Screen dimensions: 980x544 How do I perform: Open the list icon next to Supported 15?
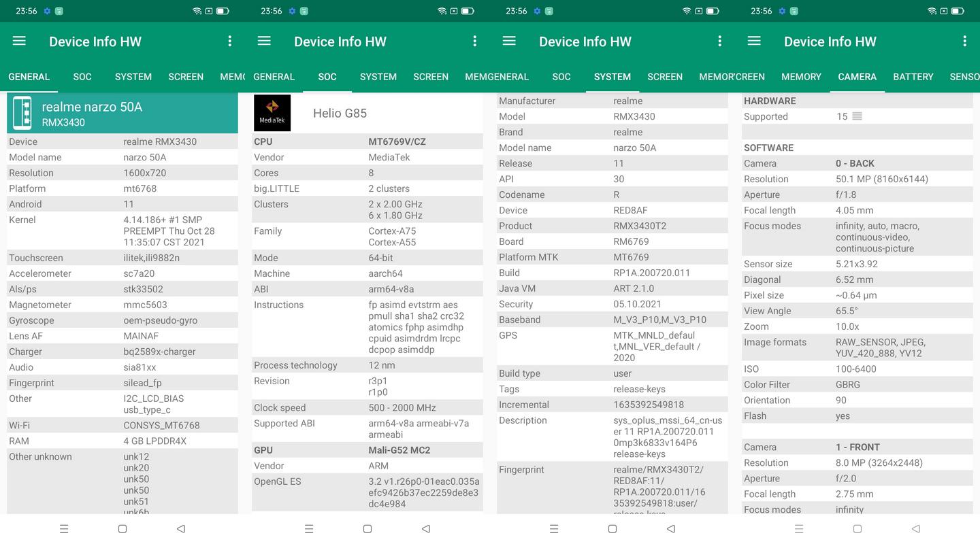(x=857, y=116)
